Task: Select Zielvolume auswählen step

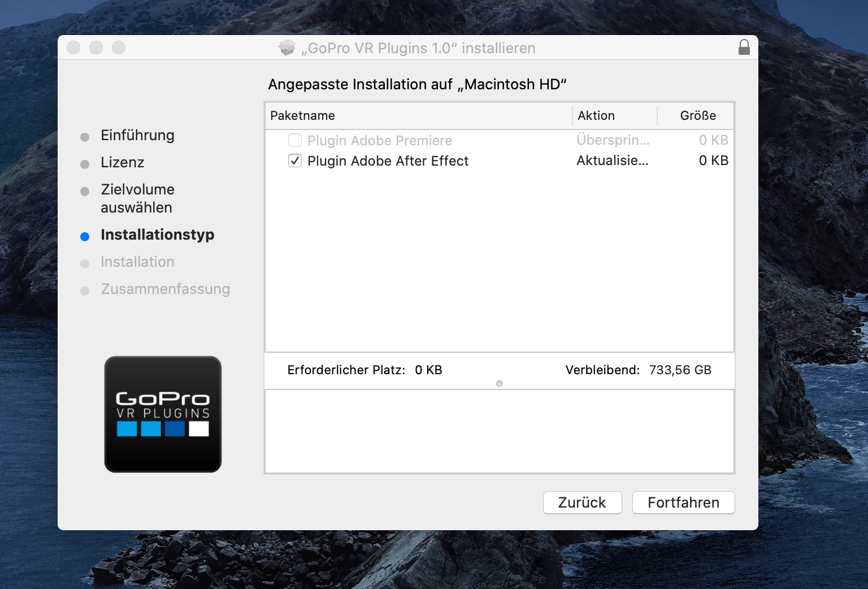Action: tap(137, 198)
